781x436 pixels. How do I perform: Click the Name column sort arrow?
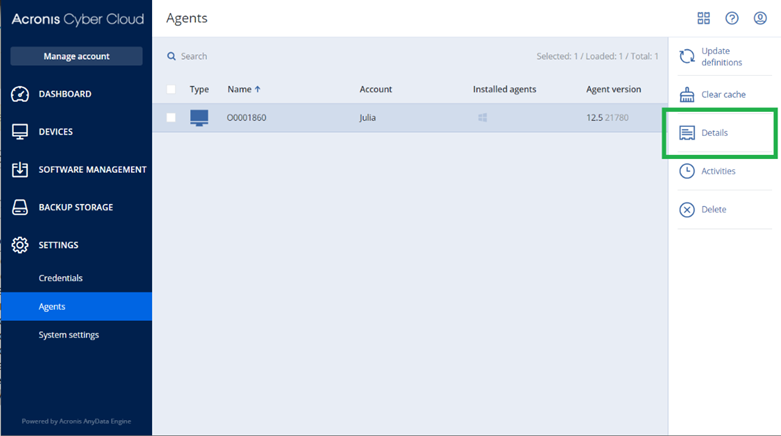tap(258, 89)
